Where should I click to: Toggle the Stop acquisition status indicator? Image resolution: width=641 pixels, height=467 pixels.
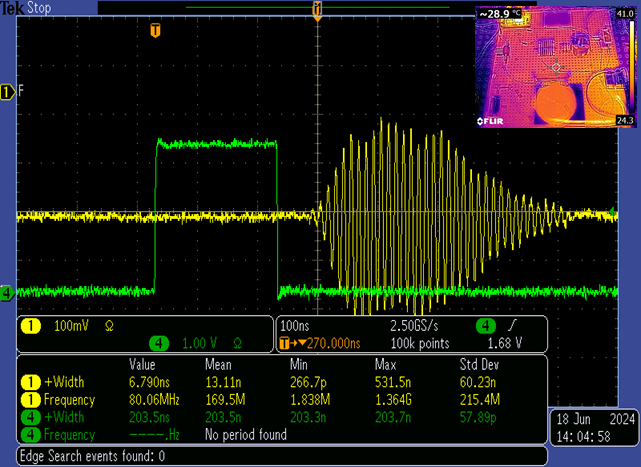pyautogui.click(x=40, y=7)
